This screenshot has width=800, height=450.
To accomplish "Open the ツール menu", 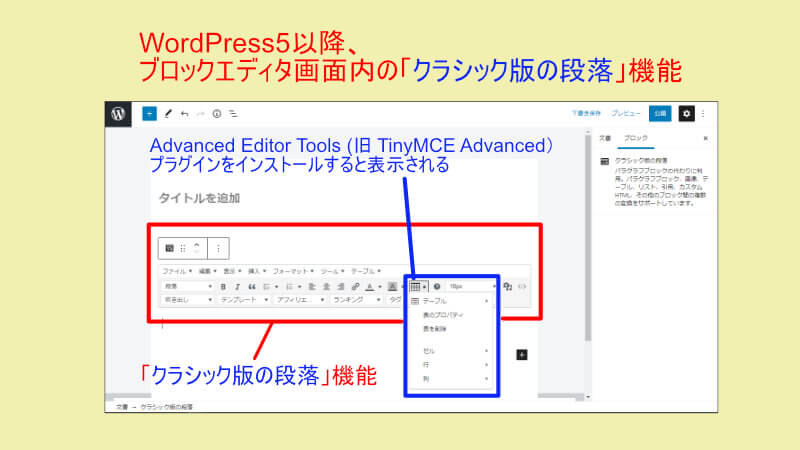I will coord(332,271).
